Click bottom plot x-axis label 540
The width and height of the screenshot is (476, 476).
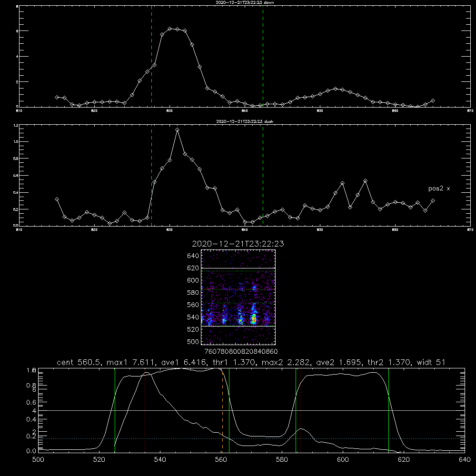click(160, 460)
